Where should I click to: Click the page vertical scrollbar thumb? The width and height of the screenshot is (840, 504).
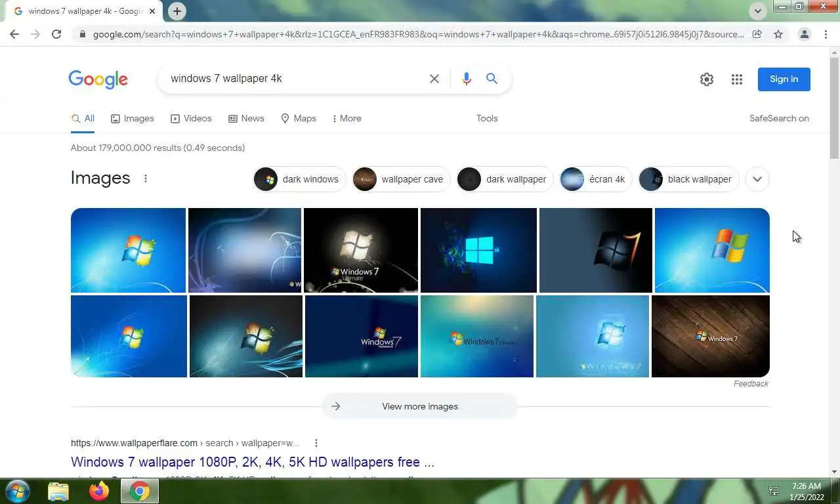point(834,108)
